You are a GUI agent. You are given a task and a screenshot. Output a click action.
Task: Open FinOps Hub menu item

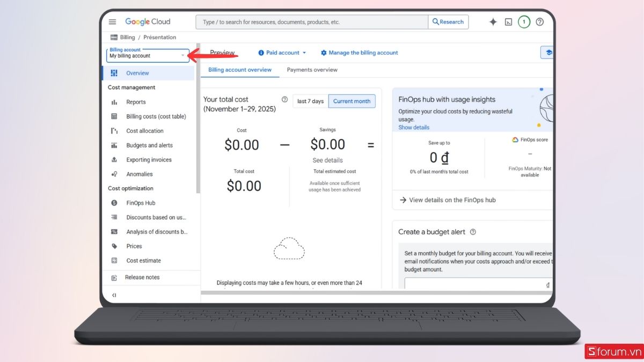pyautogui.click(x=148, y=203)
